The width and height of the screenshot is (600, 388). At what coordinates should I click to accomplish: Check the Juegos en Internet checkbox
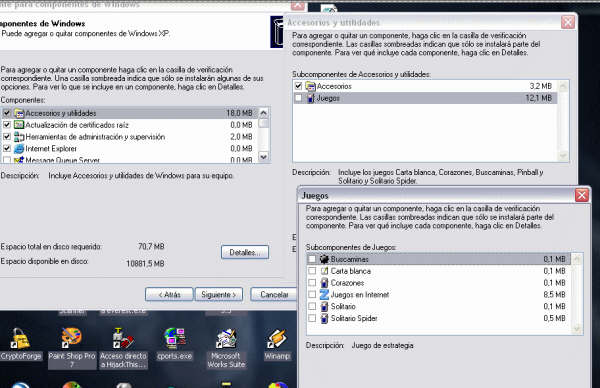312,295
